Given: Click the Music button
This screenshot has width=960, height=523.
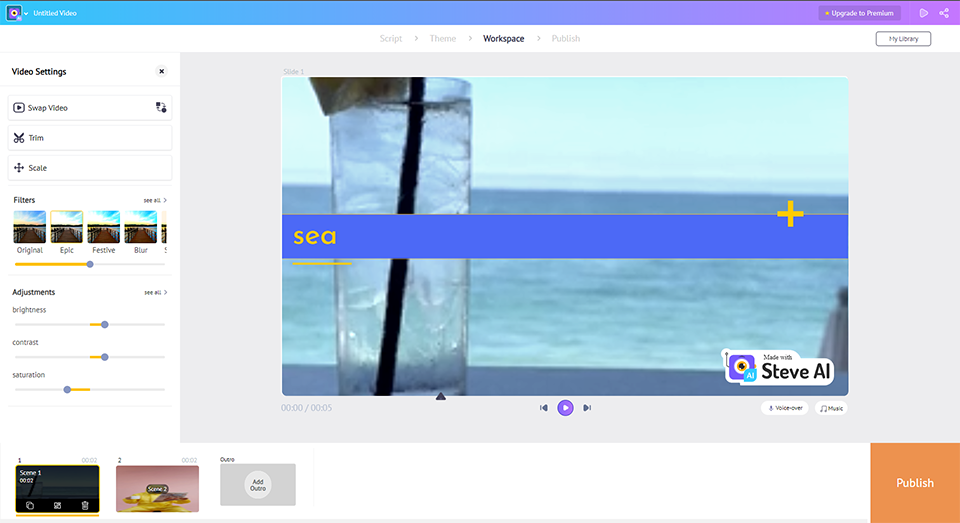Looking at the screenshot, I should pos(831,408).
